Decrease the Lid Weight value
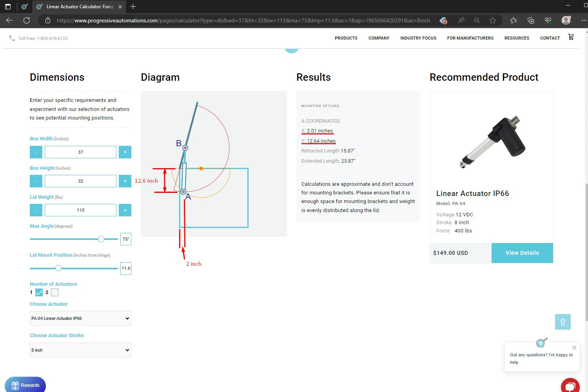This screenshot has width=588, height=392. tap(36, 210)
